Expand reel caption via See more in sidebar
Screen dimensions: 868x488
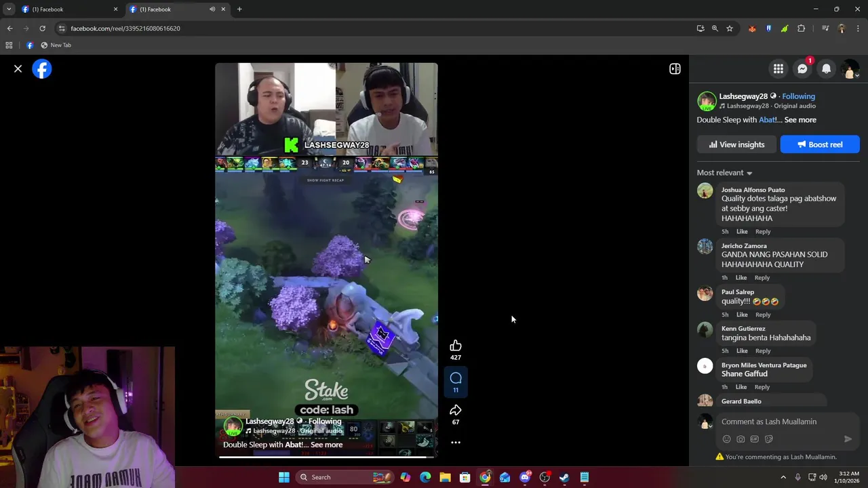coord(800,120)
